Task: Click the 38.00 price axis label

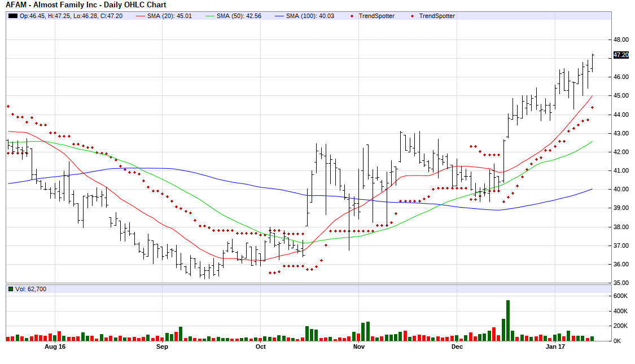Action: (621, 227)
